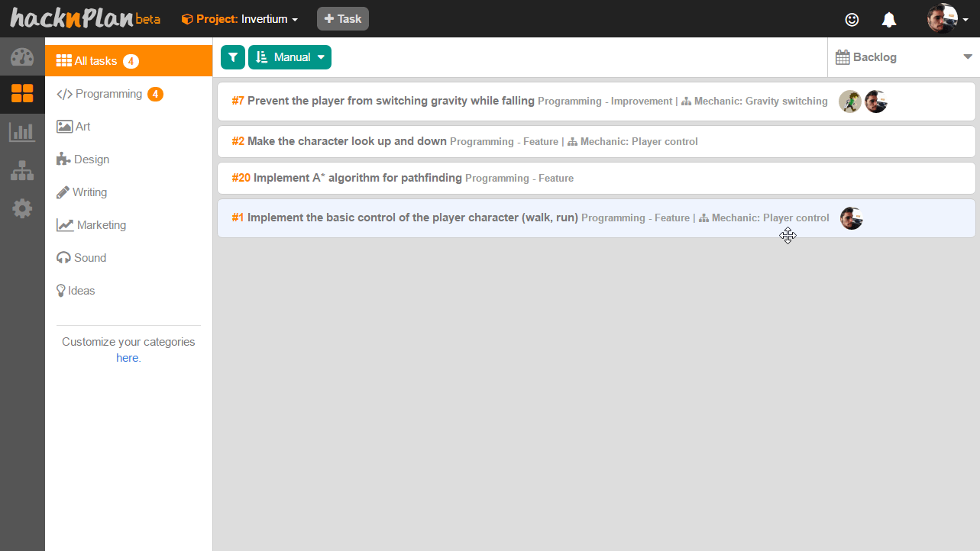
Task: Open the notifications bell
Action: [x=889, y=19]
